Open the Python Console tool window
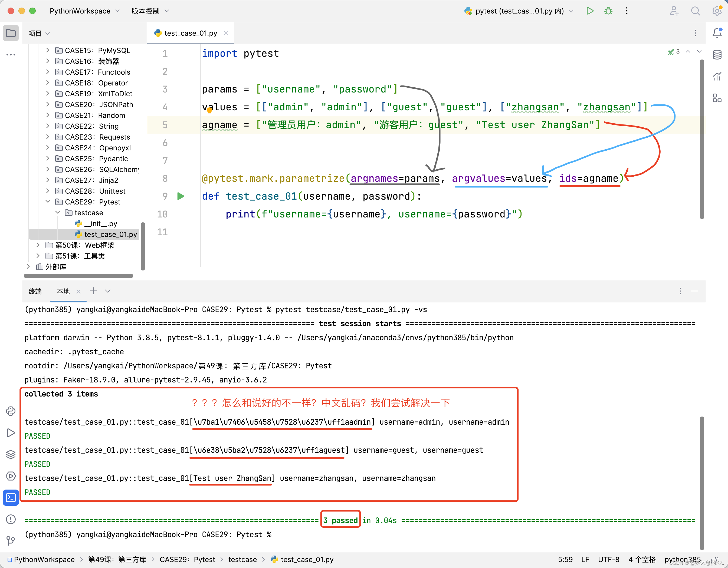 pos(11,411)
